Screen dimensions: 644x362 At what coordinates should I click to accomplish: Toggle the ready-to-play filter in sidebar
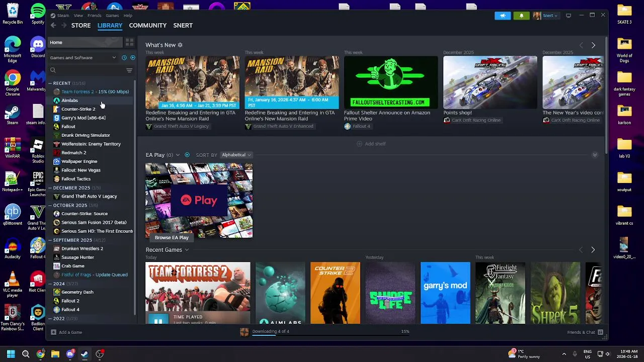coord(133,58)
